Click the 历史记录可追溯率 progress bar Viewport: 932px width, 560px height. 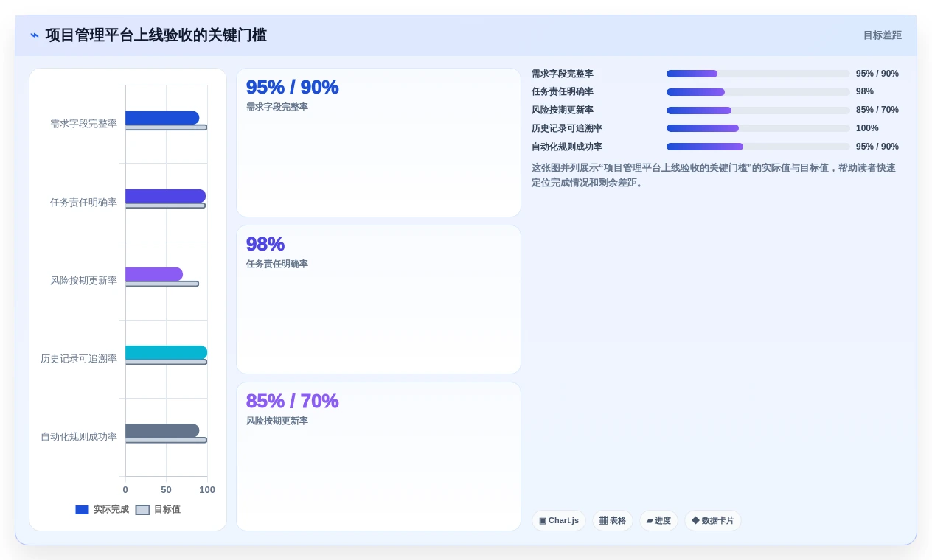pyautogui.click(x=758, y=128)
